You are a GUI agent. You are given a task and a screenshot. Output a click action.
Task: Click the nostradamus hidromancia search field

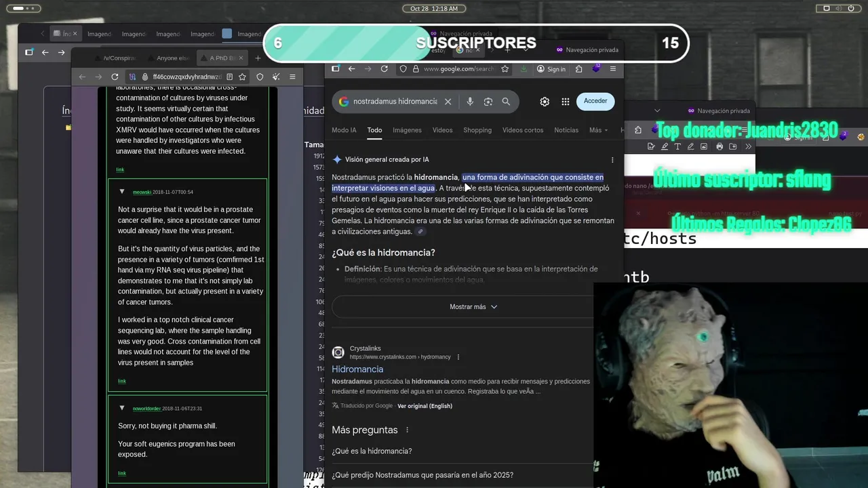pos(395,102)
